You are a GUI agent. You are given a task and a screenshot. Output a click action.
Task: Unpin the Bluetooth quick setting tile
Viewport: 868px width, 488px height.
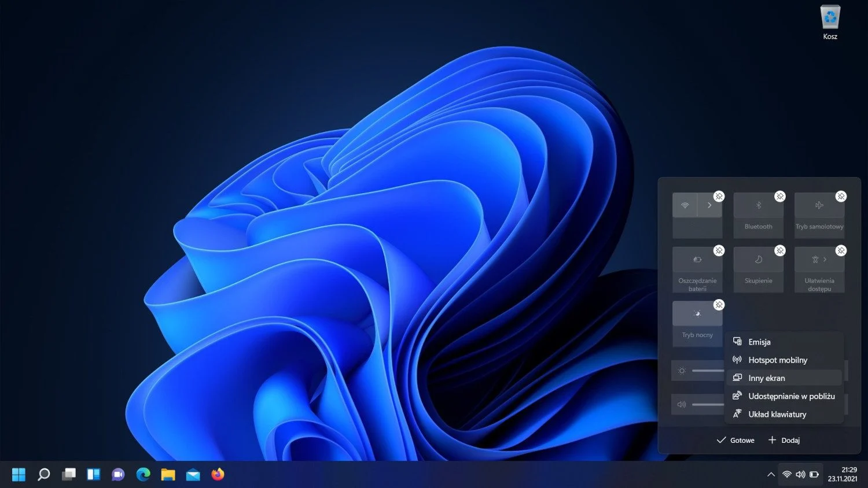click(x=779, y=197)
